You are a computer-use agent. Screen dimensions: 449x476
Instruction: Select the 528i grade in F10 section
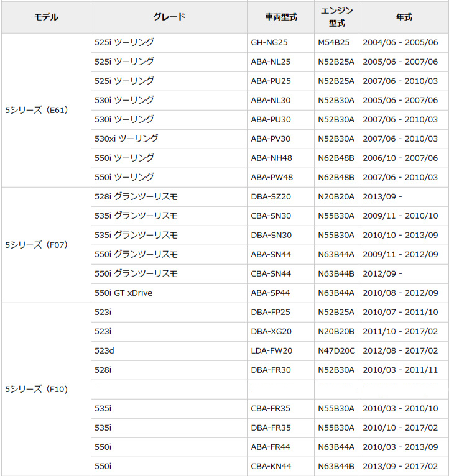click(169, 370)
